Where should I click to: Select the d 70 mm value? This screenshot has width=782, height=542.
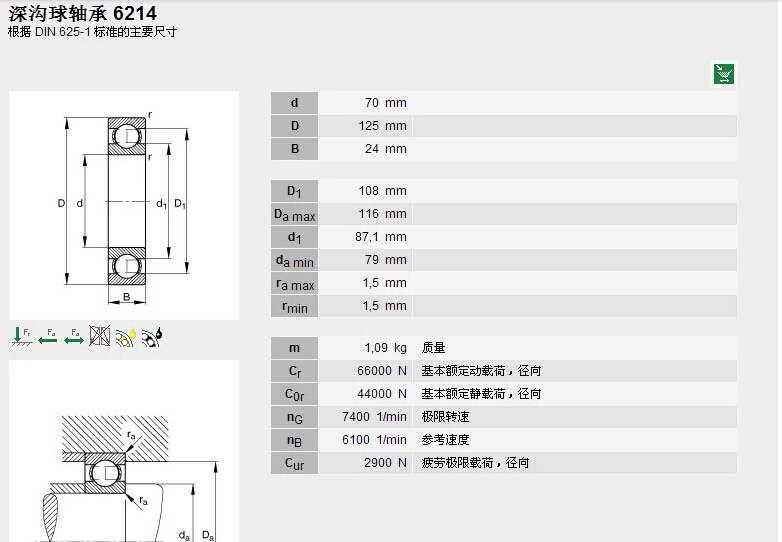[386, 103]
